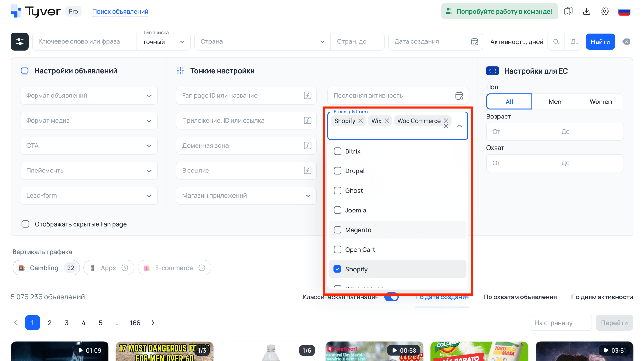Sort По охватам объявления
This screenshot has height=361, width=644.
520,297
